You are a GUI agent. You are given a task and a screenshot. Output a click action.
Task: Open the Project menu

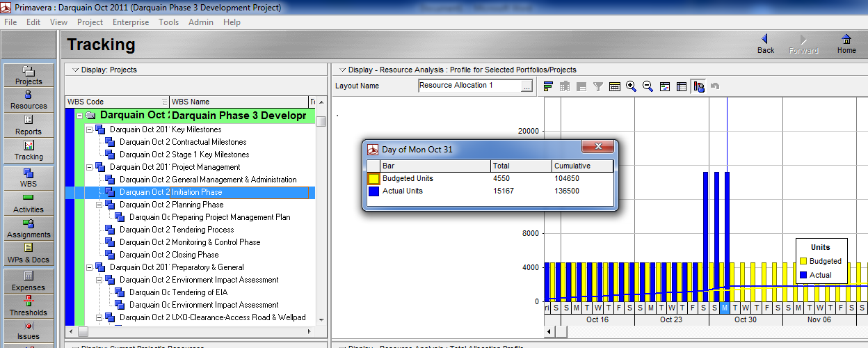90,22
